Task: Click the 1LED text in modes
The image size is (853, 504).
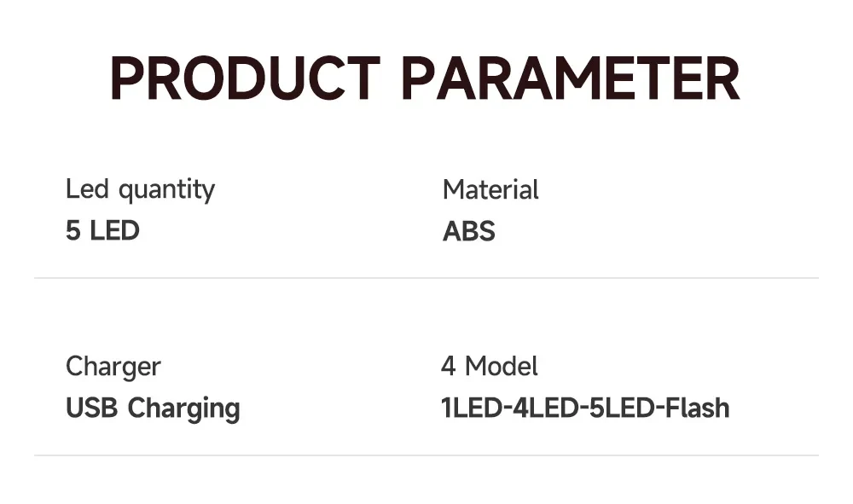Action: click(x=471, y=408)
